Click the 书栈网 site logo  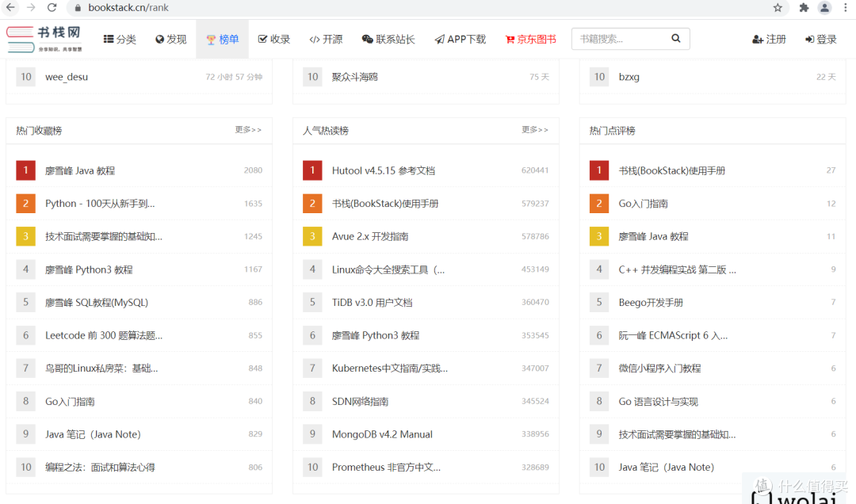(x=44, y=39)
